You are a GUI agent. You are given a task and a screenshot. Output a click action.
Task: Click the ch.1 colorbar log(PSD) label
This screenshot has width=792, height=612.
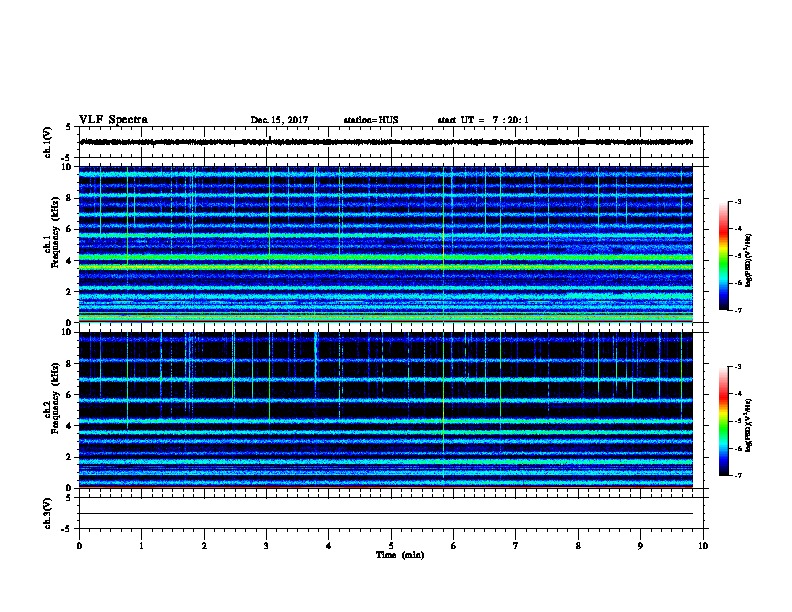748,260
